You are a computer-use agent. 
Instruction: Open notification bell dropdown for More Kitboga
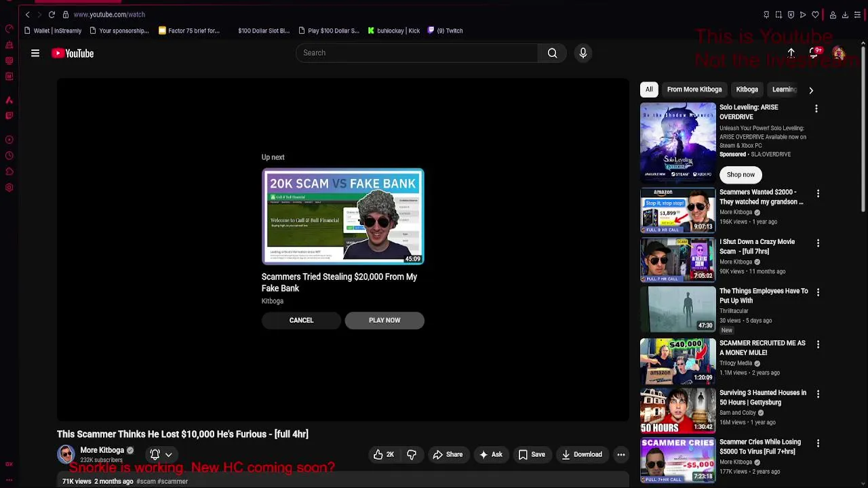click(161, 455)
